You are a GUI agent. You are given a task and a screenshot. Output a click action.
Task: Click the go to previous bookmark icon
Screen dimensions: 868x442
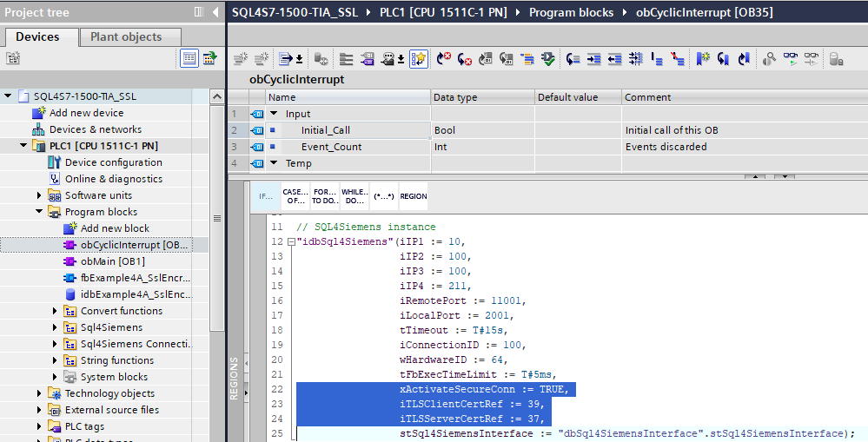click(x=745, y=58)
